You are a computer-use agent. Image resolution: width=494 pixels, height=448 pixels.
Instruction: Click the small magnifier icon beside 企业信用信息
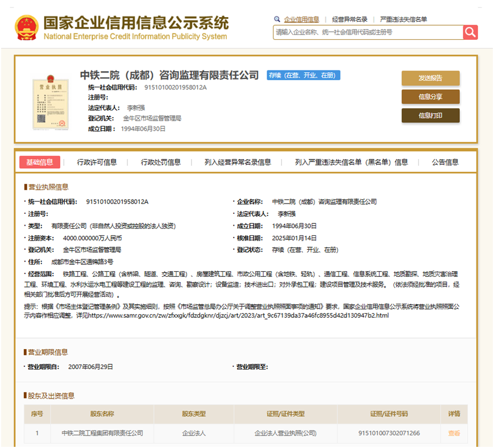click(x=277, y=19)
